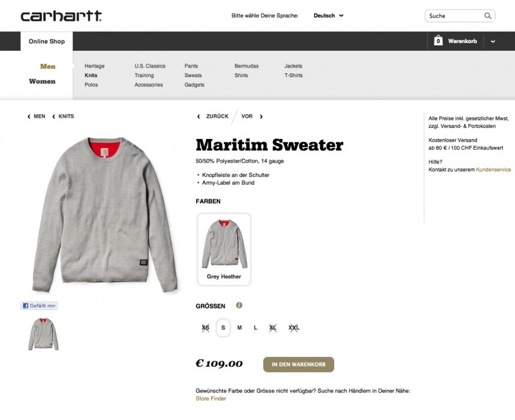Open the Sweats category
The width and height of the screenshot is (515, 420).
[x=192, y=75]
